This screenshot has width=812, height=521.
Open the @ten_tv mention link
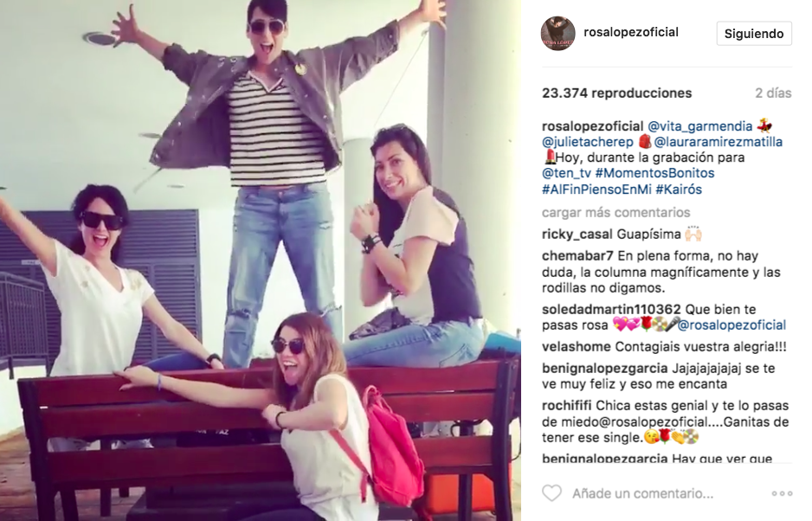coord(566,173)
